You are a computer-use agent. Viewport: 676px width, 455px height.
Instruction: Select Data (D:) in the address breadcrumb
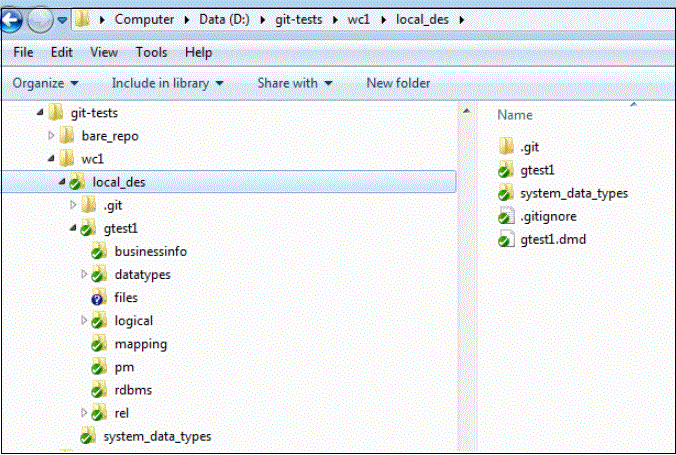[x=224, y=19]
